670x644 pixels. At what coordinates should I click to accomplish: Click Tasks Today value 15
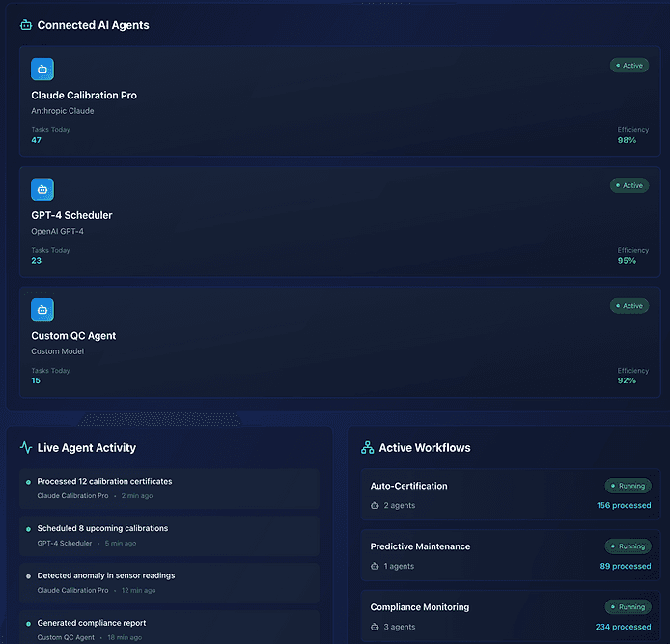(x=36, y=380)
